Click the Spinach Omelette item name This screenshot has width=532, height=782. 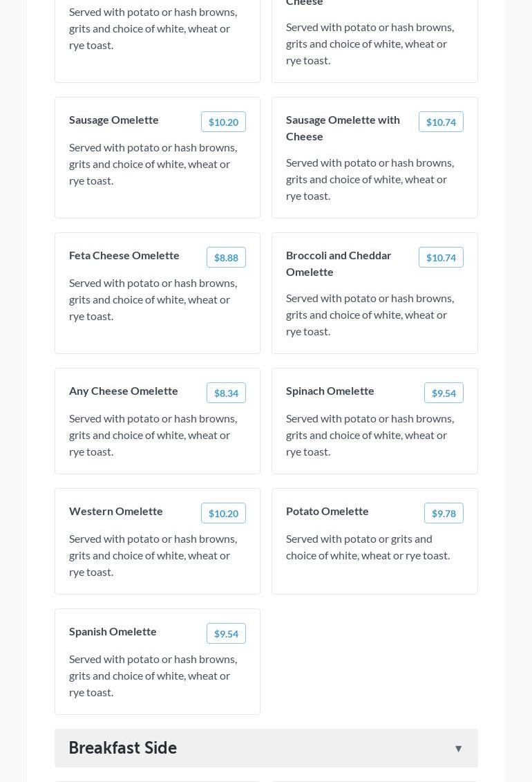pyautogui.click(x=330, y=391)
